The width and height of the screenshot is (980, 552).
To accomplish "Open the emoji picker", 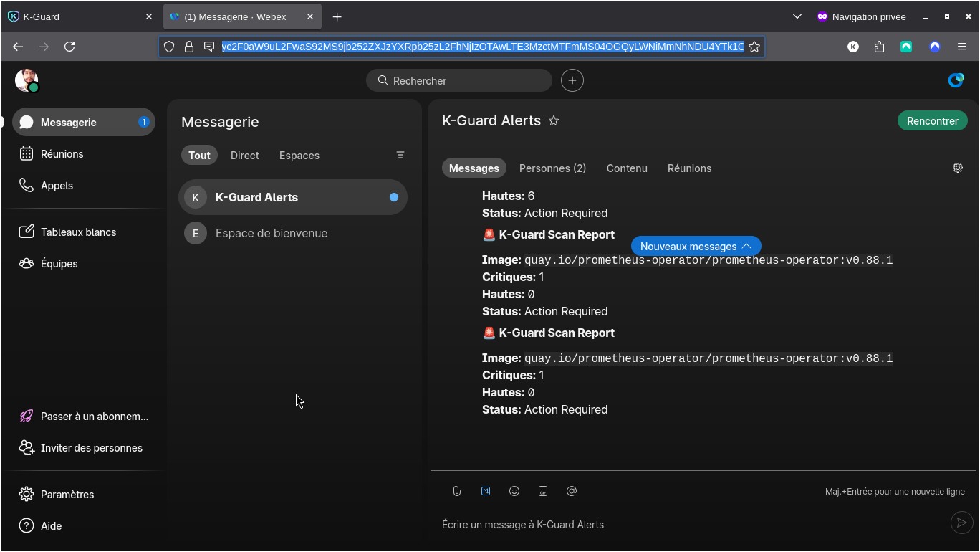I will pyautogui.click(x=514, y=491).
